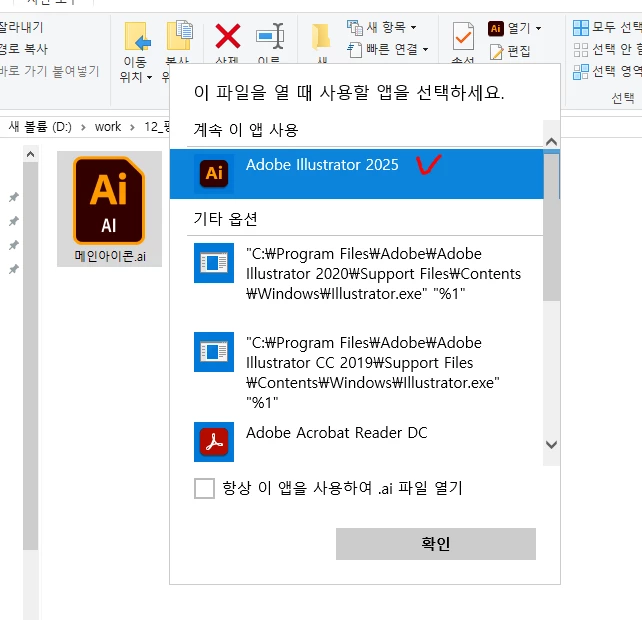Click the Copy to (복사) folder icon
Screen dimensions: 642x620
[x=179, y=35]
